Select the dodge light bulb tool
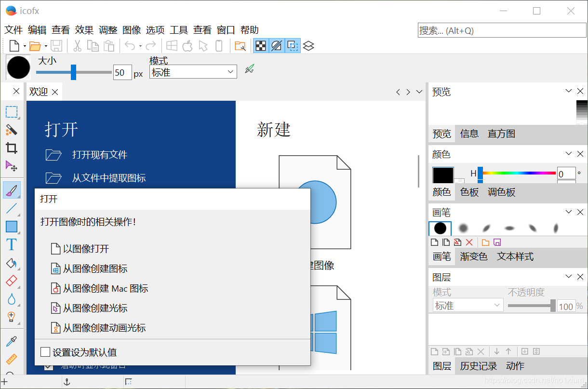 [x=12, y=317]
